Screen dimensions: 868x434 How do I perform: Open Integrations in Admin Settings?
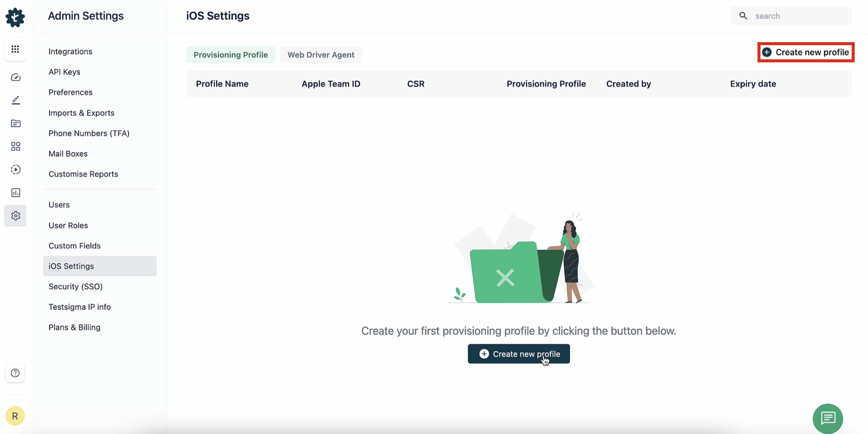tap(70, 51)
